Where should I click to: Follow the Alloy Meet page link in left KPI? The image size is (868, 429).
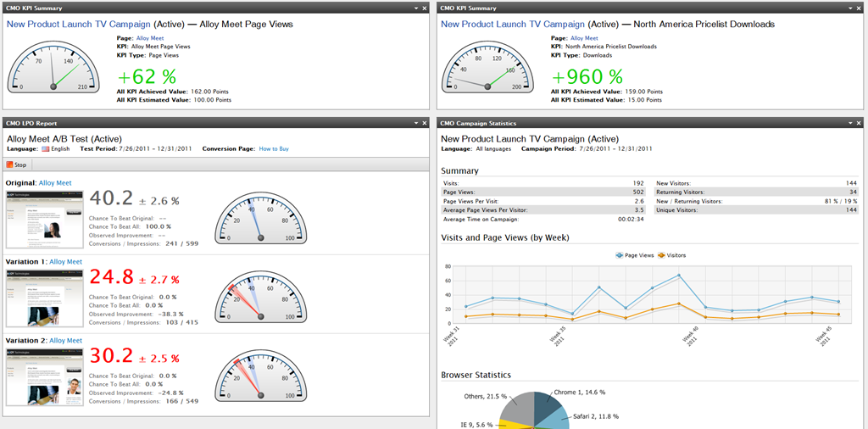click(150, 38)
